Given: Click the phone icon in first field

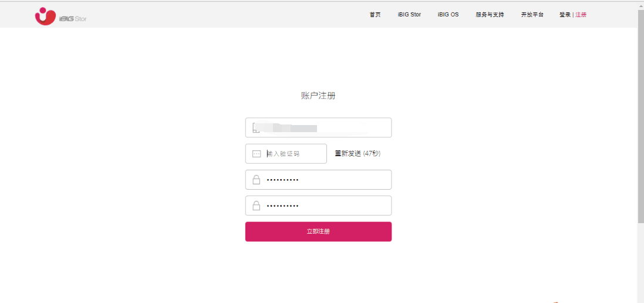Looking at the screenshot, I should tap(256, 127).
